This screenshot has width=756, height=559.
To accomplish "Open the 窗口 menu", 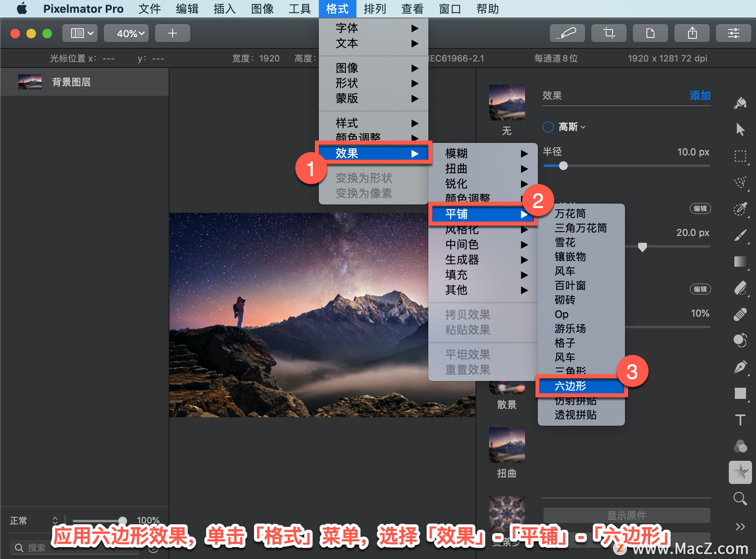I will click(450, 9).
